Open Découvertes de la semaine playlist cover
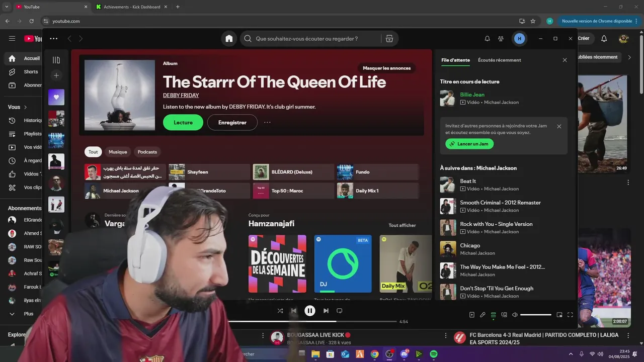644x362 pixels. pos(277,264)
